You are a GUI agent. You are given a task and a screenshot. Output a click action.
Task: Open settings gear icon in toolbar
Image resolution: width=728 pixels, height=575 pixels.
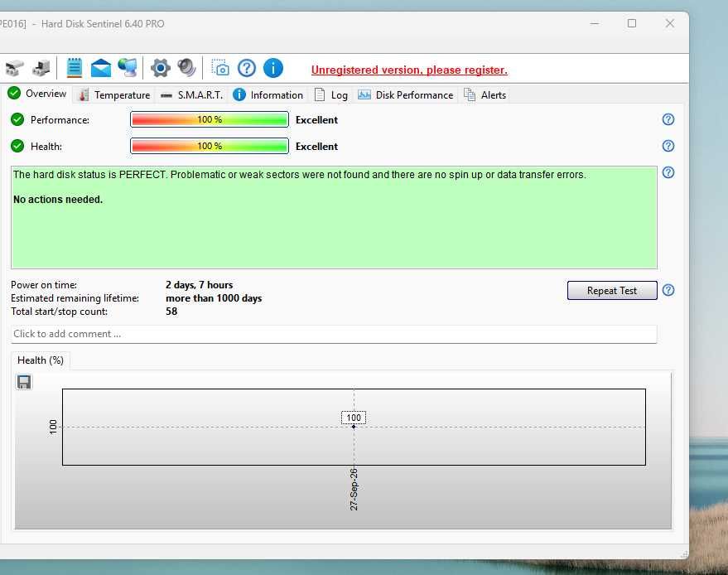160,68
